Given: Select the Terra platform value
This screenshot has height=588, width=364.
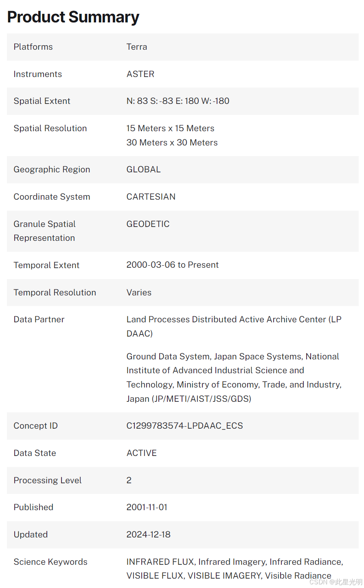Looking at the screenshot, I should [137, 47].
